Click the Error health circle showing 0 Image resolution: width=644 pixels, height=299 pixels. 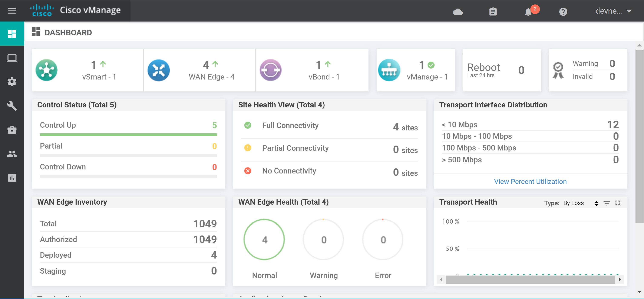[x=383, y=240]
